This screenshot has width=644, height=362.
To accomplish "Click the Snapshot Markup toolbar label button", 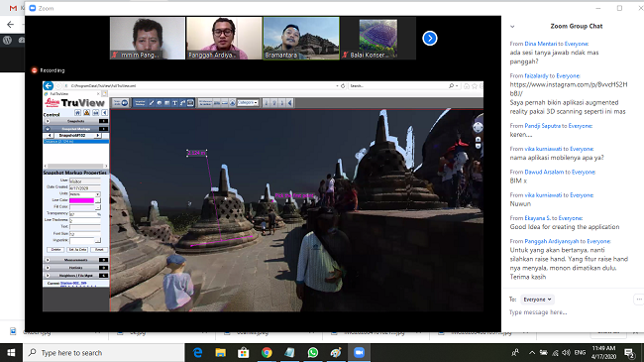I will coord(140,103).
